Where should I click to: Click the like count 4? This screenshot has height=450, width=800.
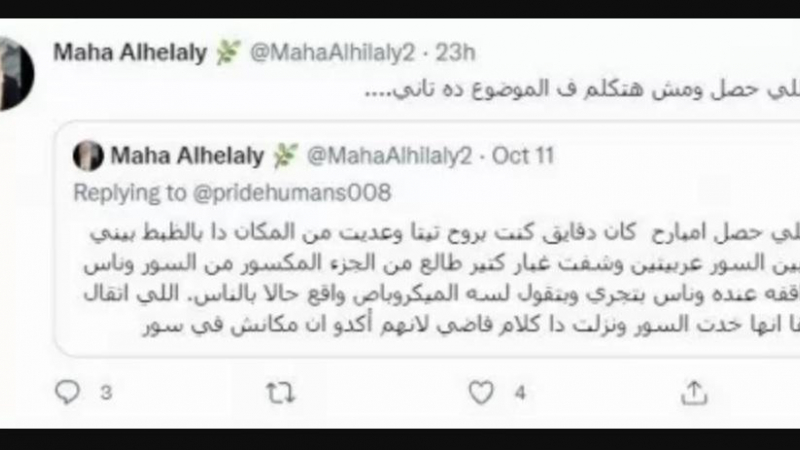(x=520, y=393)
